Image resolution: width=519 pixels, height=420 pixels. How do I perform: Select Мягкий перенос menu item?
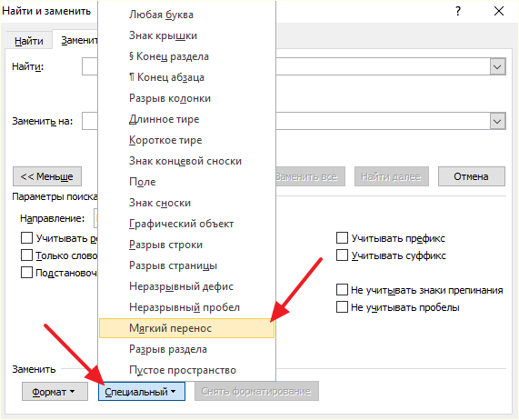coord(186,328)
